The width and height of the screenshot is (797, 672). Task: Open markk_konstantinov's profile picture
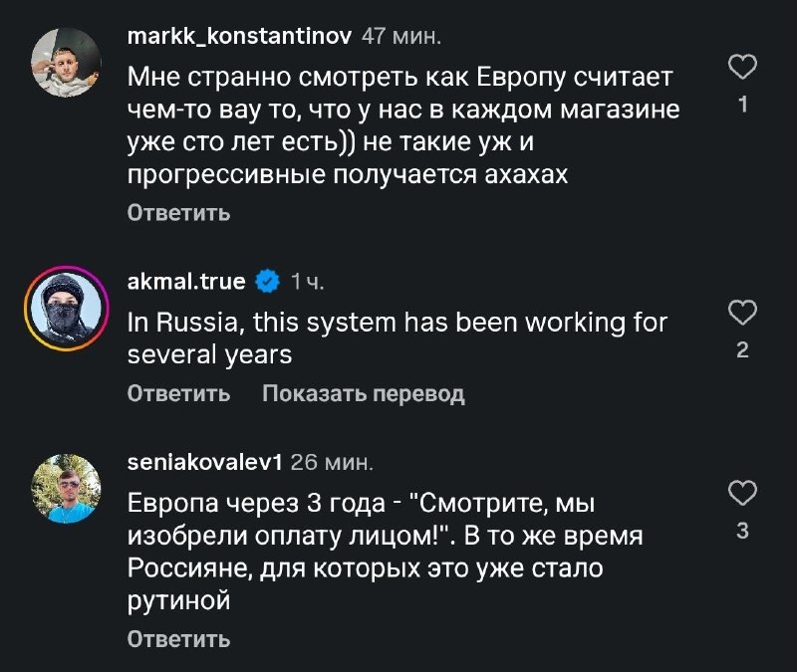point(66,63)
